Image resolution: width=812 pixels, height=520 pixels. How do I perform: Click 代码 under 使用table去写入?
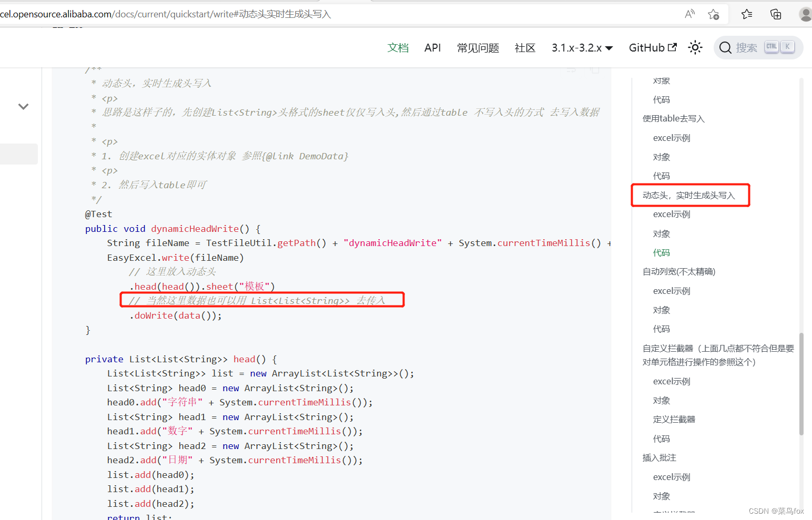pos(662,176)
